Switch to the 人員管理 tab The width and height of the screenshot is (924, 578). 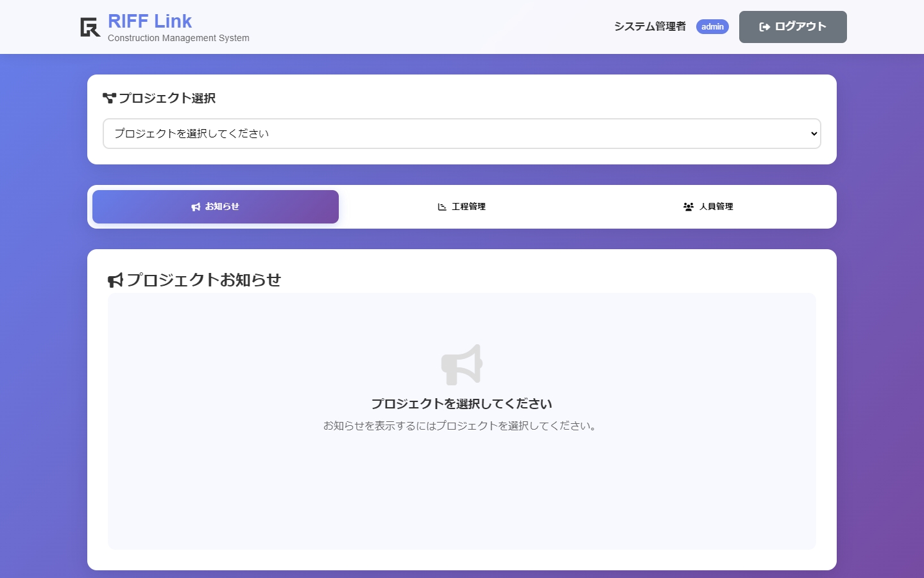pyautogui.click(x=708, y=207)
